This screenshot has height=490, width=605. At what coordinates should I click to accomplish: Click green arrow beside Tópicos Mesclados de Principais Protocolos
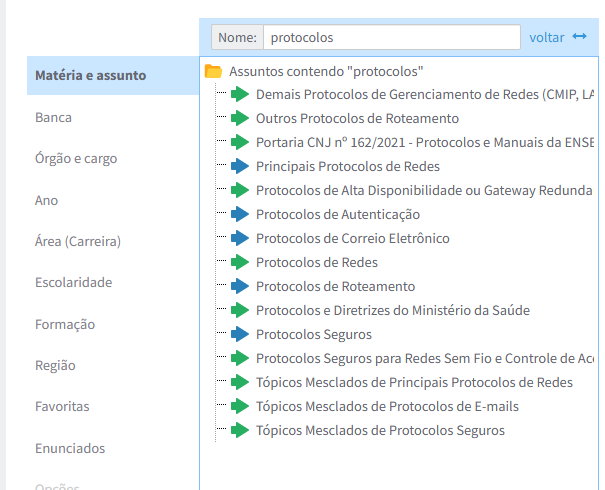pos(240,382)
